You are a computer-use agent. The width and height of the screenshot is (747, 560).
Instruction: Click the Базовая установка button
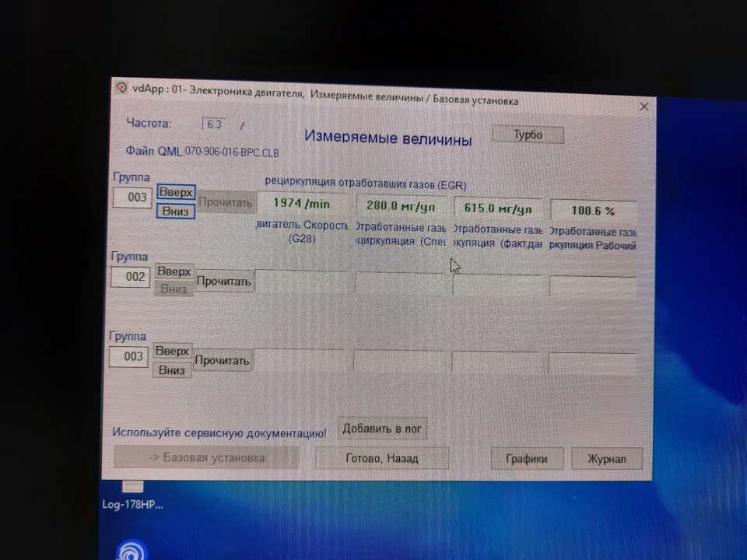coord(206,457)
